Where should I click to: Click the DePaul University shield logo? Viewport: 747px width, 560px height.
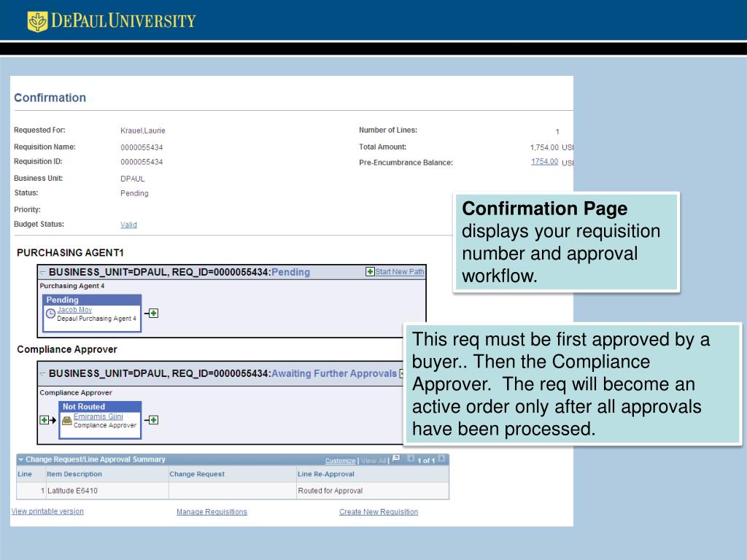(x=38, y=21)
